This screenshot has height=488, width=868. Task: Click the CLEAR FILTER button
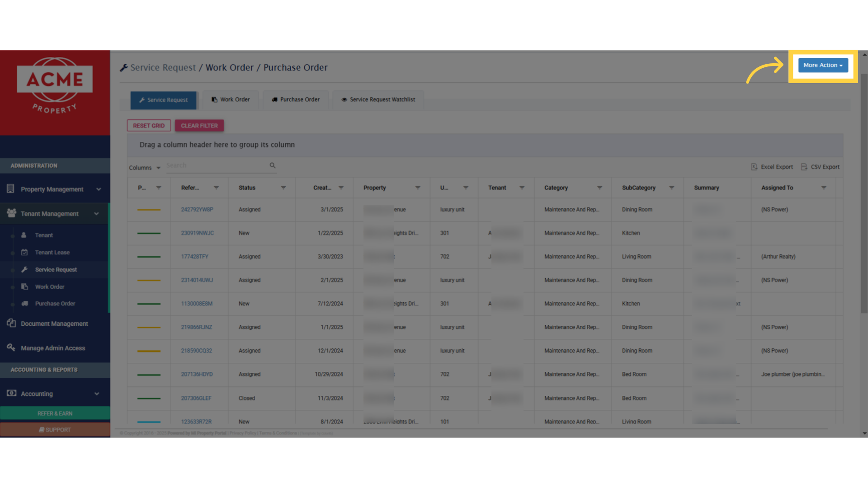click(199, 126)
